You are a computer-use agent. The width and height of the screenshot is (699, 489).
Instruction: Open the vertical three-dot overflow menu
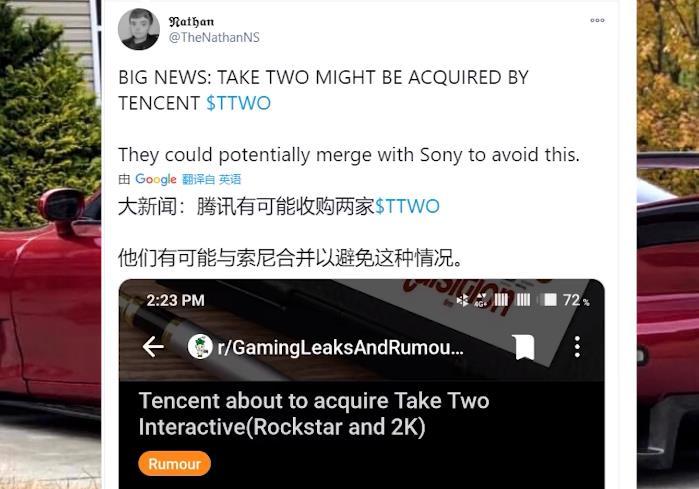pos(577,347)
